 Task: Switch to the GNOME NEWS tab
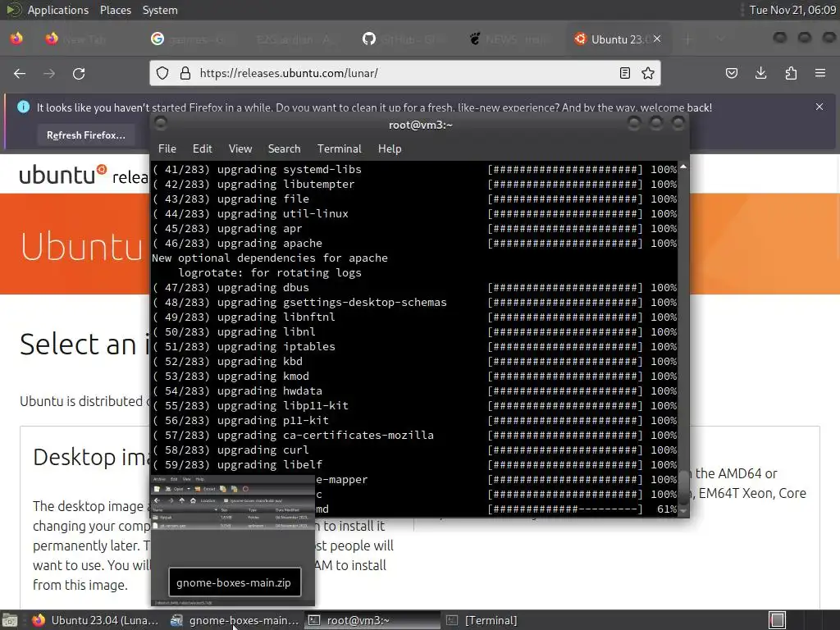(511, 39)
